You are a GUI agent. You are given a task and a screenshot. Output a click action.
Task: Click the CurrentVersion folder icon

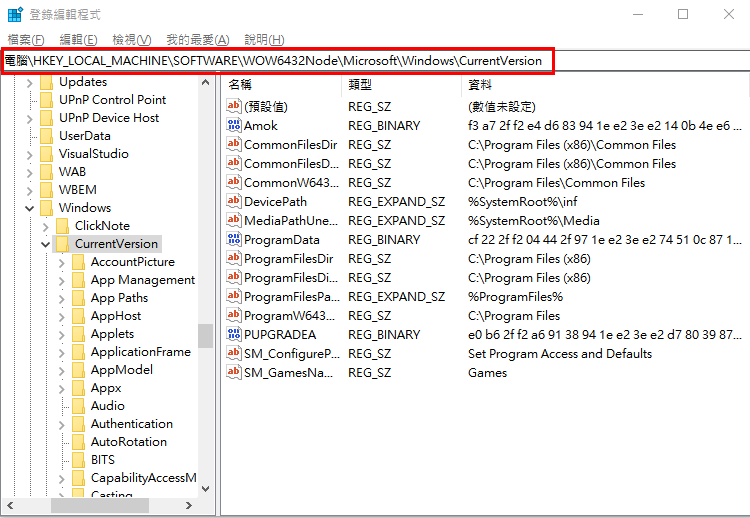63,244
